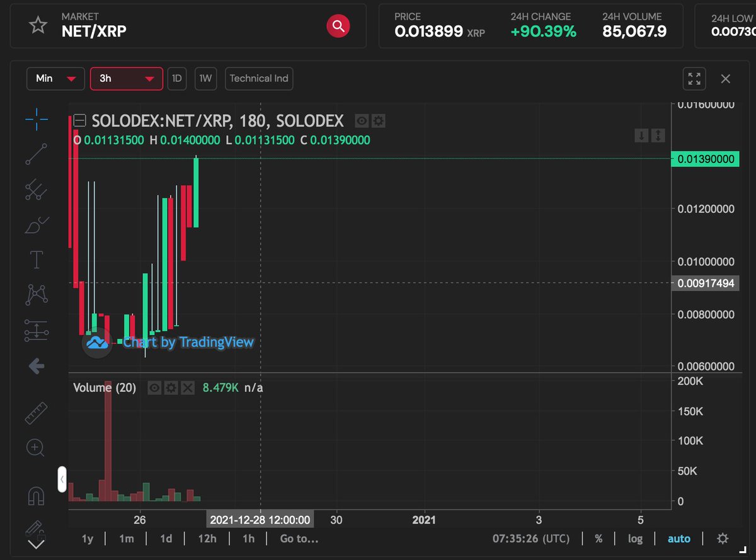The image size is (756, 560).
Task: Open the chart settings gear at bottom right
Action: 723,539
